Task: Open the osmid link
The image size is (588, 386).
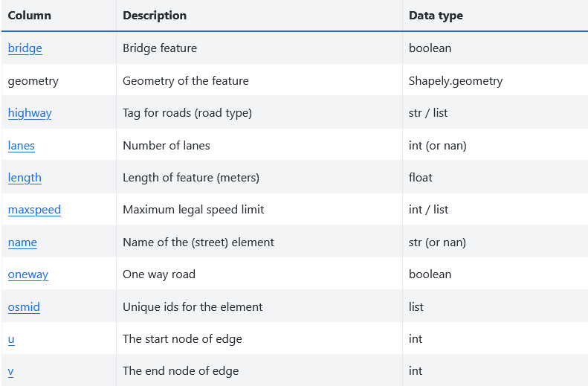Action: tap(24, 306)
